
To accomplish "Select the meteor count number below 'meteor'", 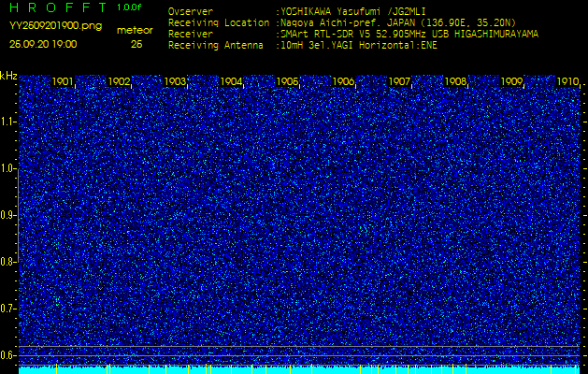I will (x=136, y=45).
